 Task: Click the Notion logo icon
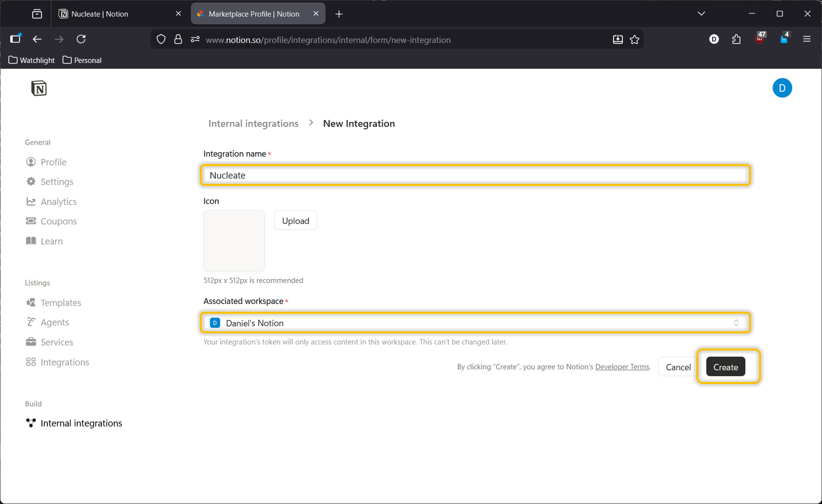coord(39,88)
